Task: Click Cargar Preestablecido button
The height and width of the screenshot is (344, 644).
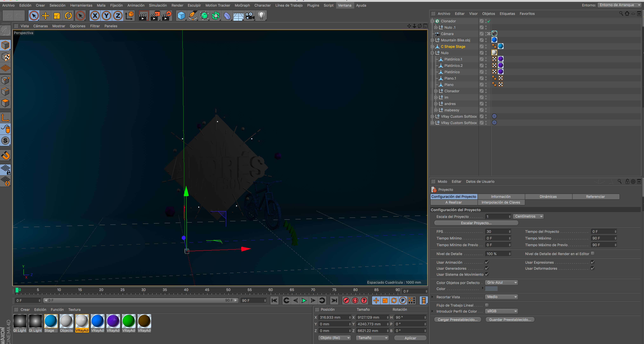Action: 458,320
